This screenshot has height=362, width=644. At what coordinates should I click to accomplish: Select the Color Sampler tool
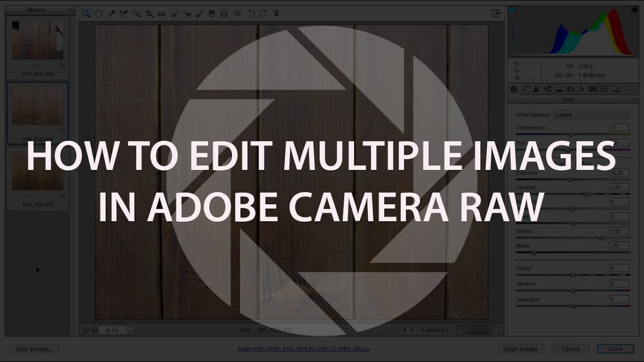[123, 14]
